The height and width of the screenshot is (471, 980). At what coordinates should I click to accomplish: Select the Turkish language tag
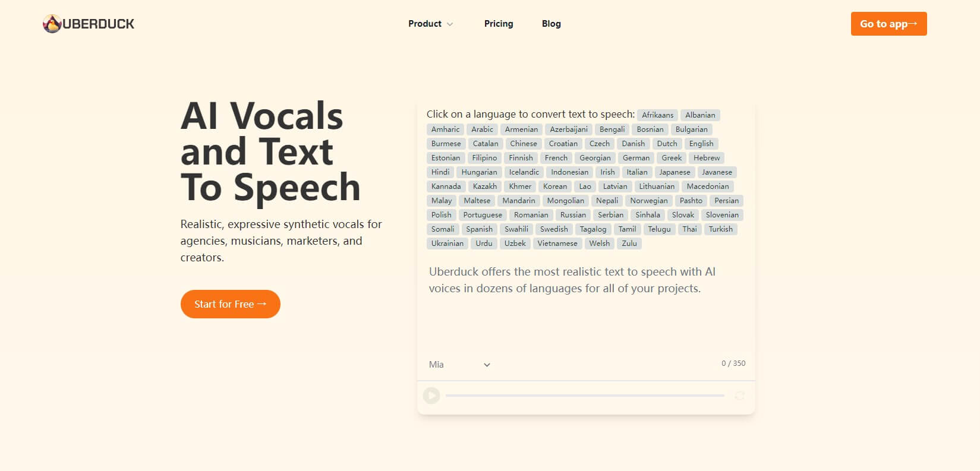720,229
